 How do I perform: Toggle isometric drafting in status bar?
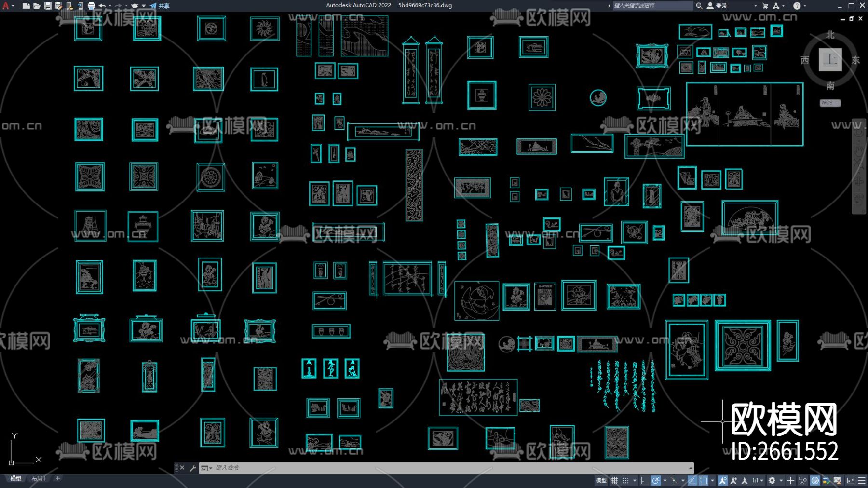674,480
